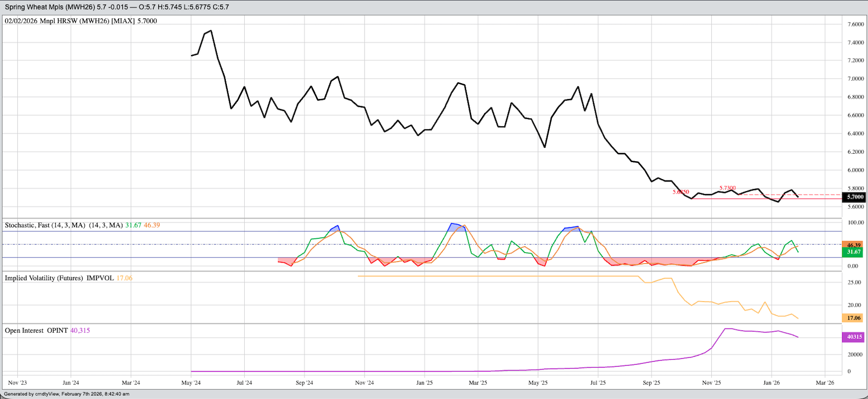
Task: Click the red 5.7300 resistance level label
Action: pyautogui.click(x=727, y=188)
